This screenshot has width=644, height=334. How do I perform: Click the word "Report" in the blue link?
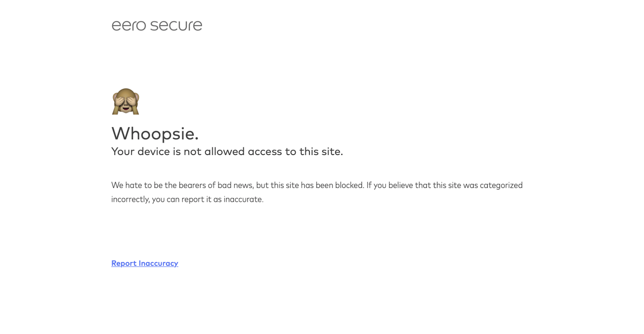pos(124,263)
